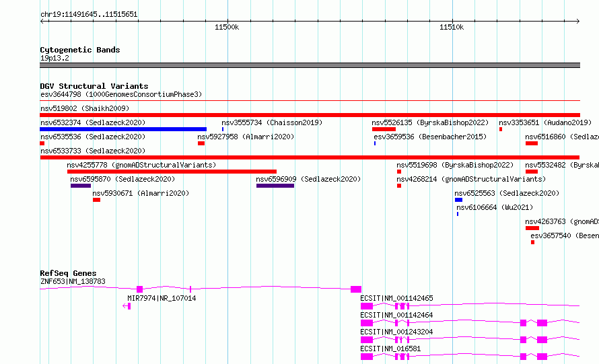The width and height of the screenshot is (599, 364).
Task: Click the red bar of nsv519802 (Shaikh2009)
Action: click(x=310, y=115)
